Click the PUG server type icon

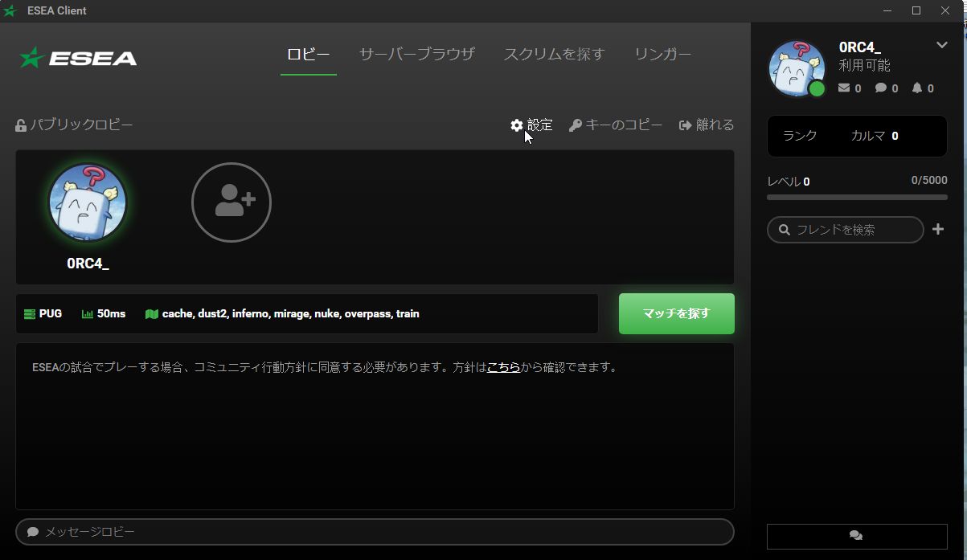click(x=30, y=314)
